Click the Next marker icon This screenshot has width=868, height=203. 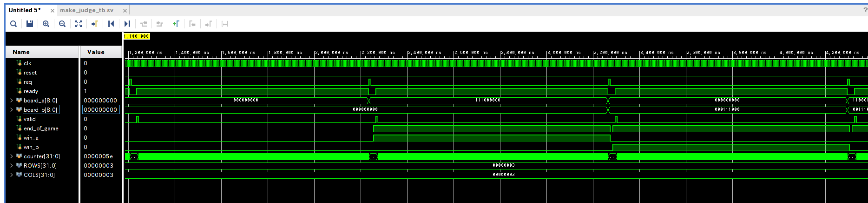click(209, 24)
